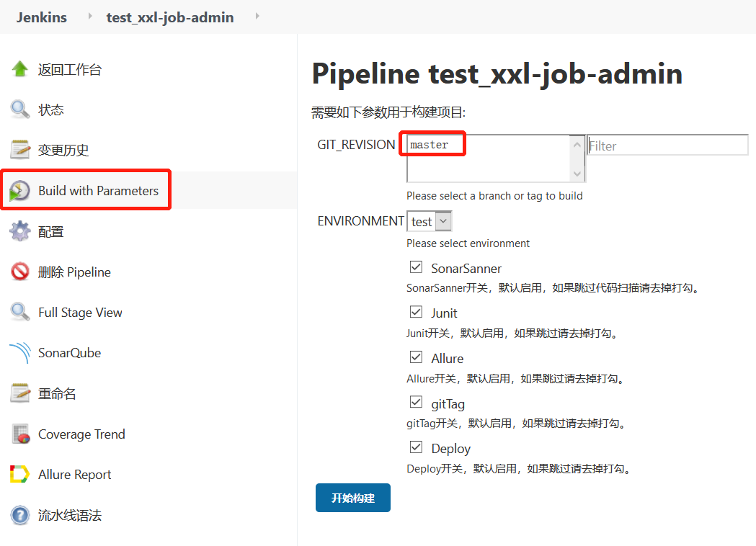
Task: Uncheck the Junit checkbox
Action: 416,312
